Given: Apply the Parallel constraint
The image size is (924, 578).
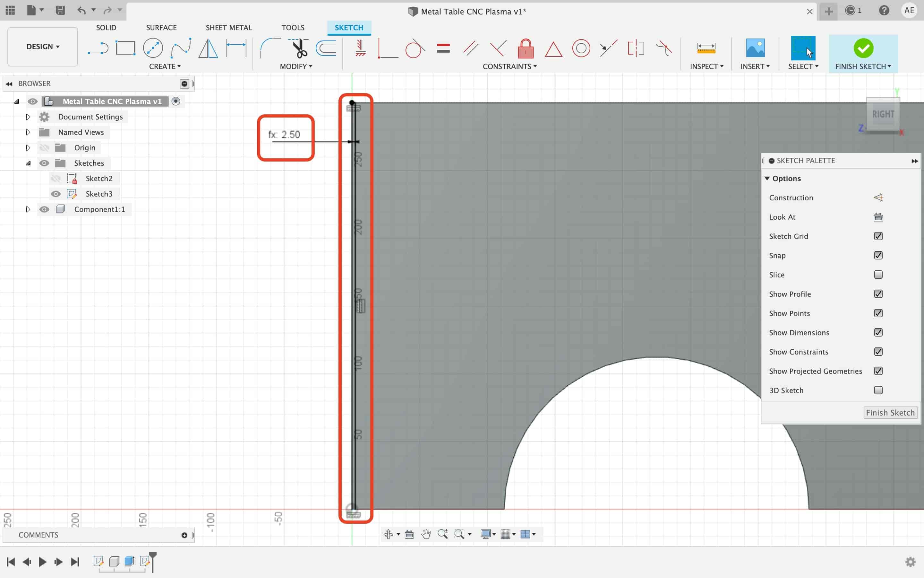Looking at the screenshot, I should [x=470, y=48].
